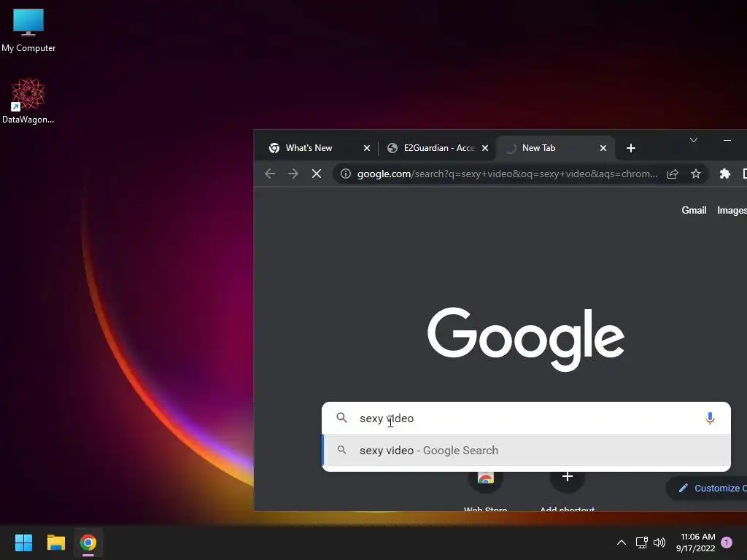747x560 pixels.
Task: Open Gmail link
Action: click(694, 210)
